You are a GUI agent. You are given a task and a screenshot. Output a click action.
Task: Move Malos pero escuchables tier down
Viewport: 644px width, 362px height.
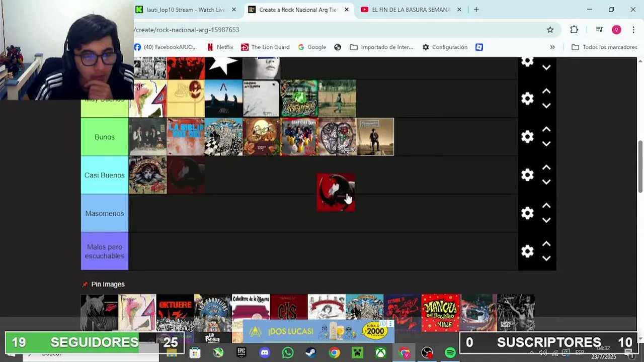pyautogui.click(x=546, y=258)
